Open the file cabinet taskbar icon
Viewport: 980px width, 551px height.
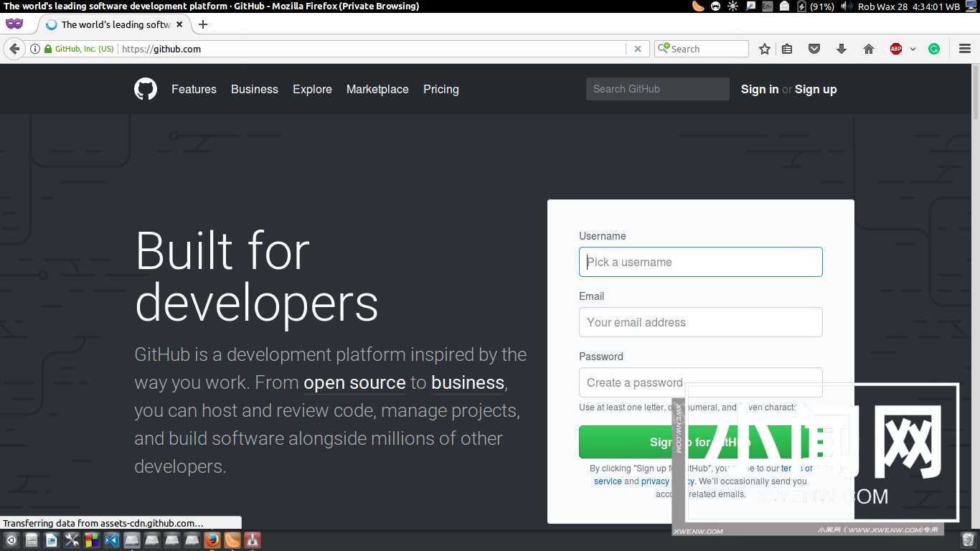(32, 540)
